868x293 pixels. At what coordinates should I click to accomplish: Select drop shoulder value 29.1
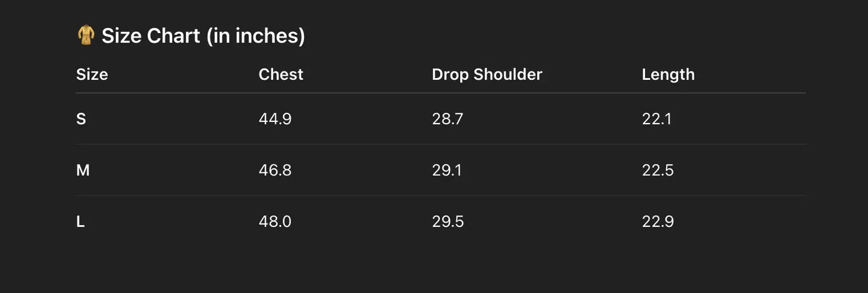tap(447, 171)
